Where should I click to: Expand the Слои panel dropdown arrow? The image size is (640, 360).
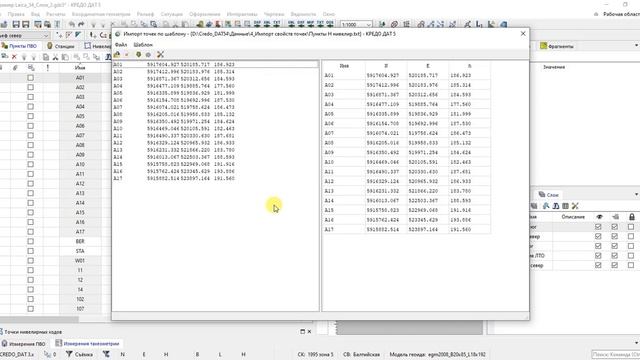point(636,194)
